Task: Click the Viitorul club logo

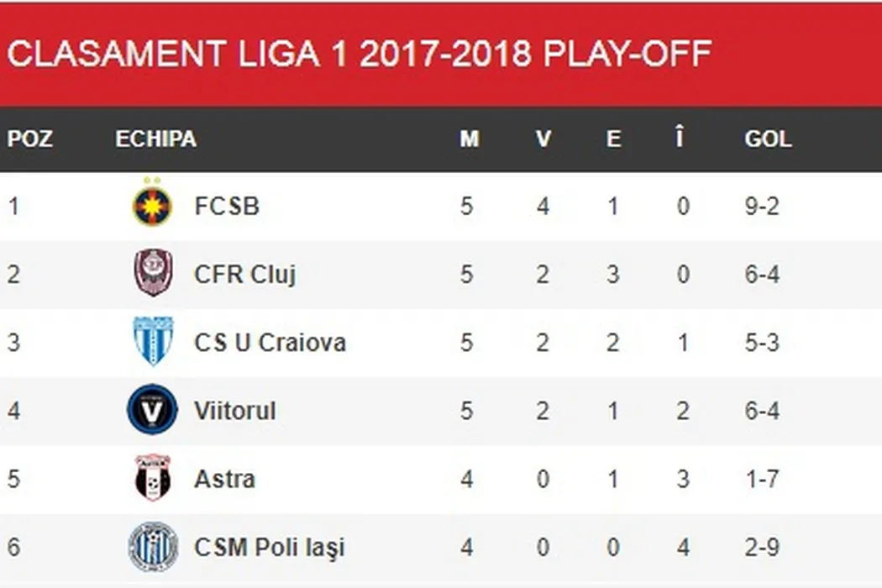Action: pos(153,410)
